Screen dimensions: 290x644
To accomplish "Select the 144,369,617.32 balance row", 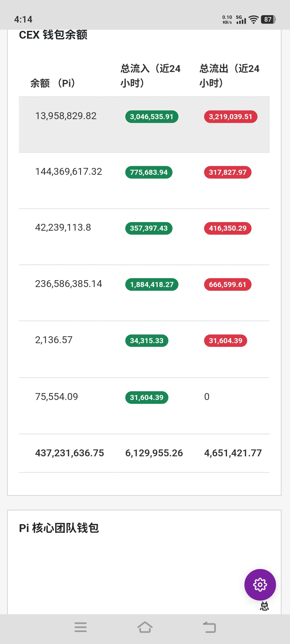I will pos(69,172).
